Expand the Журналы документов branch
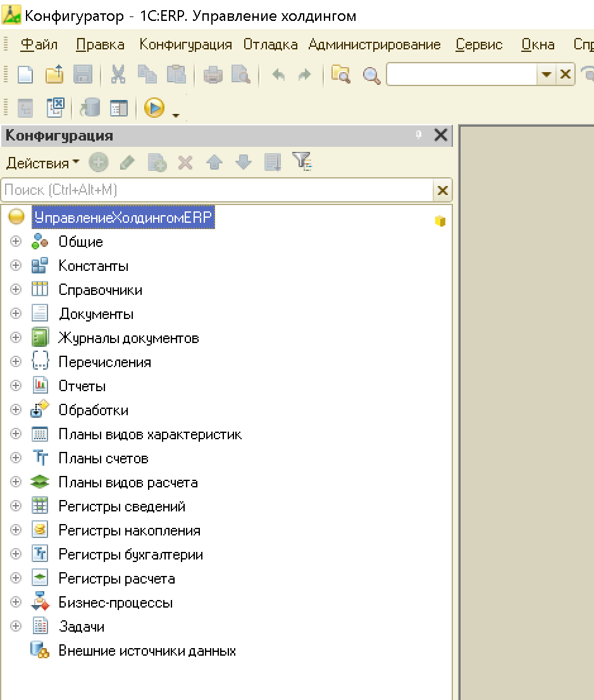The width and height of the screenshot is (594, 700). [x=16, y=337]
